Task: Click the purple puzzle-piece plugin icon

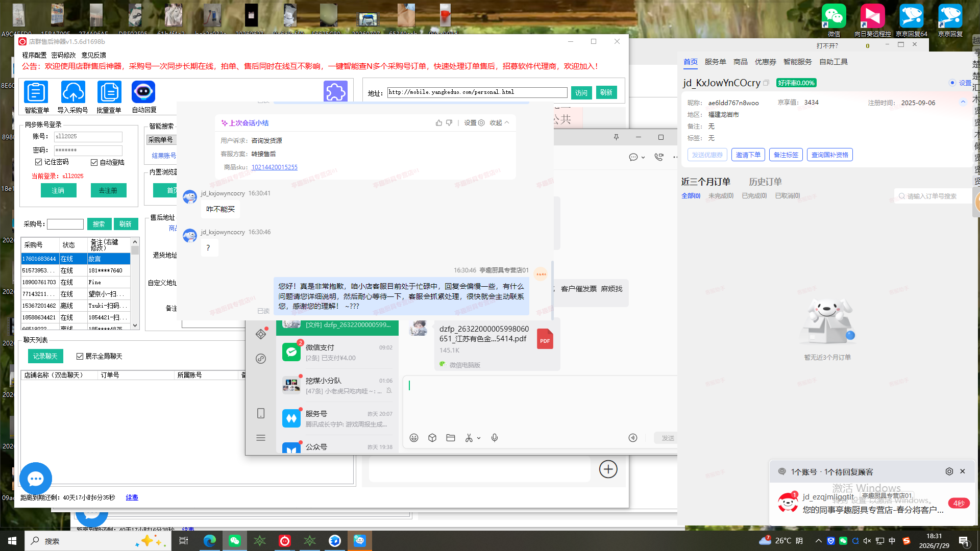Action: coord(335,91)
